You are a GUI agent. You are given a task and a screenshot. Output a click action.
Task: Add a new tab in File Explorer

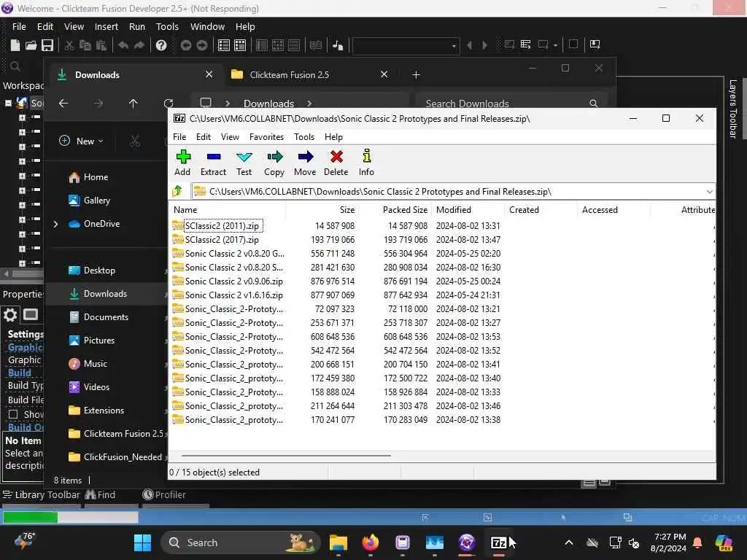coord(416,75)
